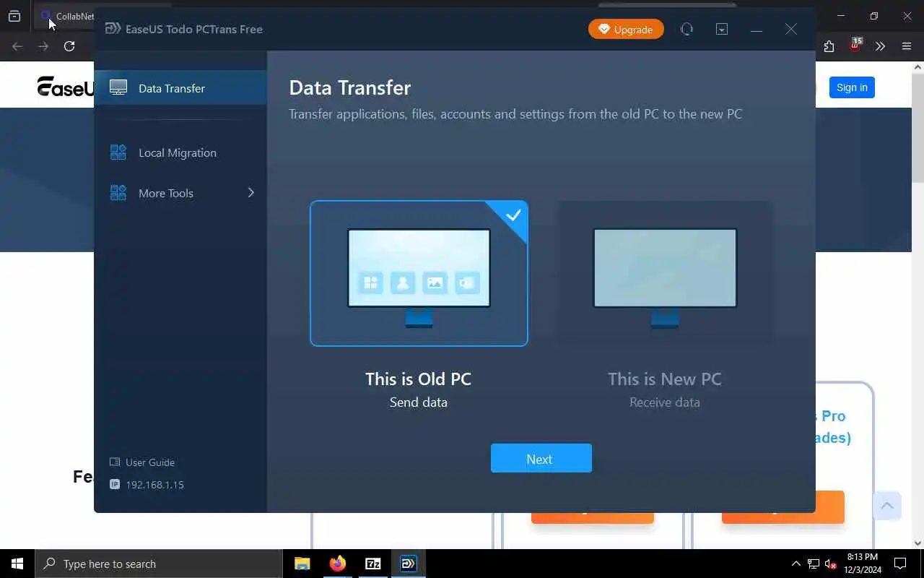Go back in the browser
The image size is (924, 578).
click(17, 46)
